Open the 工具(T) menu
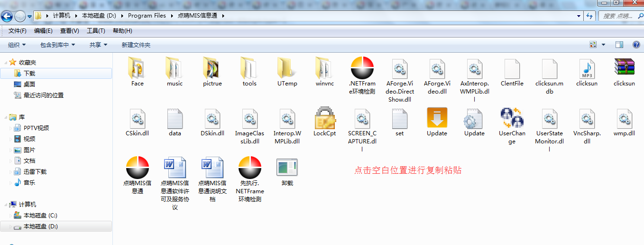Viewport: 644px width, 245px height. (96, 31)
